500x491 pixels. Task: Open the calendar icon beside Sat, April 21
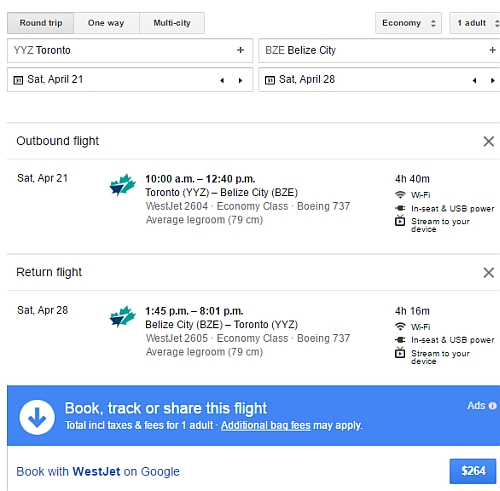pyautogui.click(x=18, y=80)
